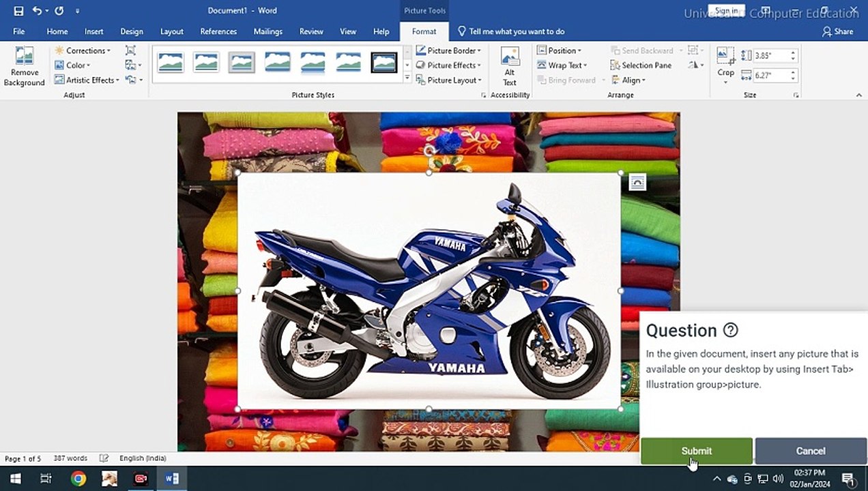Click the shape height field showing 3.85"
Screen dimensions: 868x491
coord(770,56)
